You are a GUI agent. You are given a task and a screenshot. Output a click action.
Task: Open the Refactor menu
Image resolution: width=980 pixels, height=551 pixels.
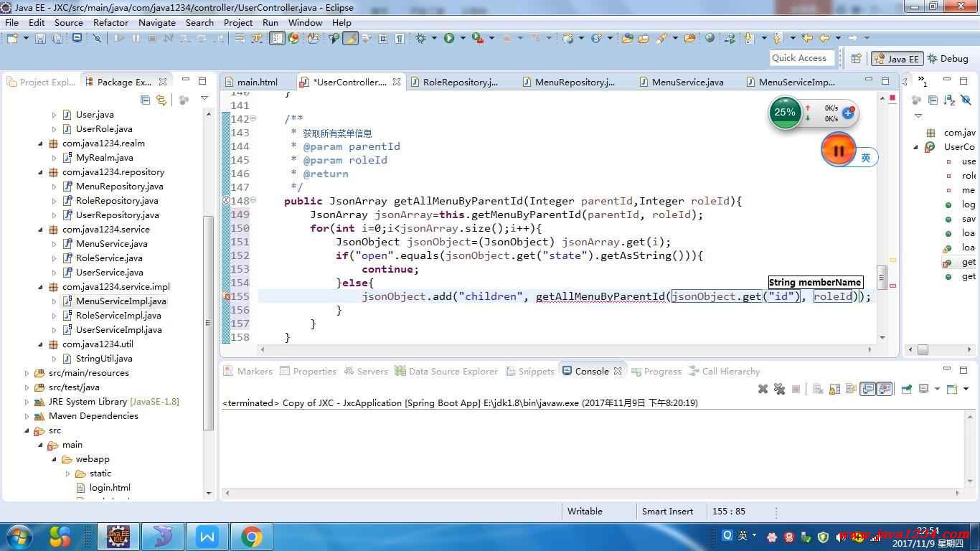(x=110, y=22)
